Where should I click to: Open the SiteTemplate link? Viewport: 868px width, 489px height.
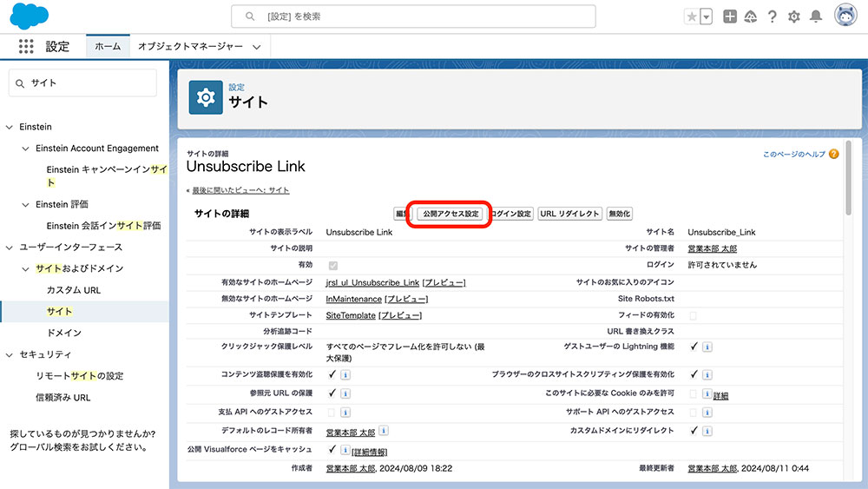tap(351, 315)
